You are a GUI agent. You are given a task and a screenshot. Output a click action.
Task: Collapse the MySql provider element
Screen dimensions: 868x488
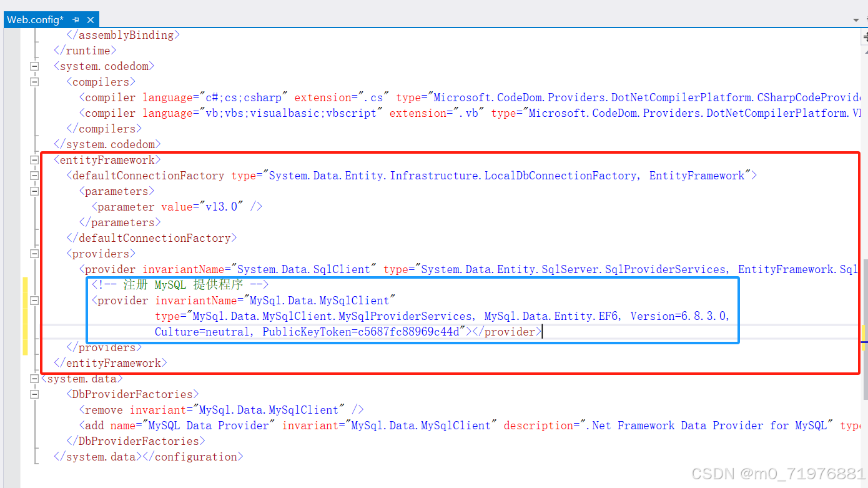pyautogui.click(x=34, y=300)
